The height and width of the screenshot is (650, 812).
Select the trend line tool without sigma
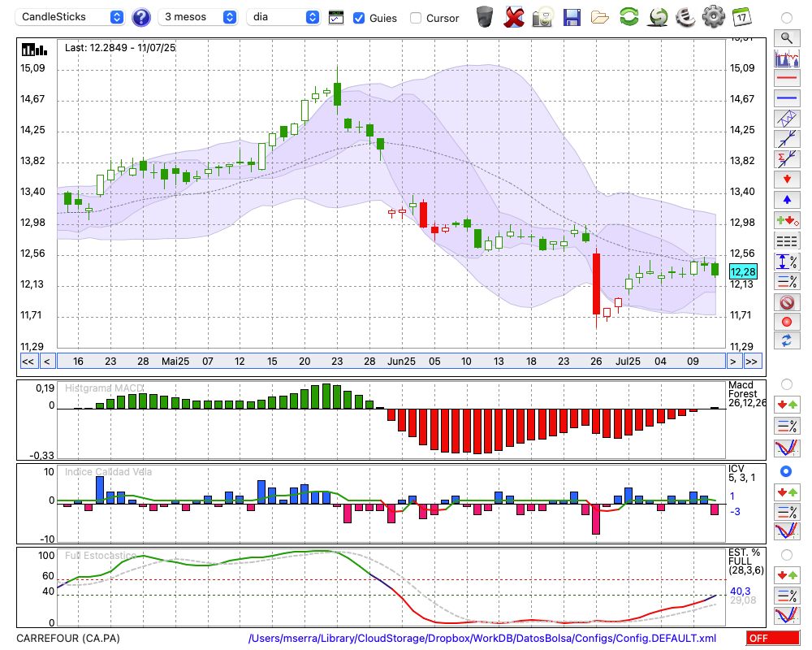click(x=787, y=139)
